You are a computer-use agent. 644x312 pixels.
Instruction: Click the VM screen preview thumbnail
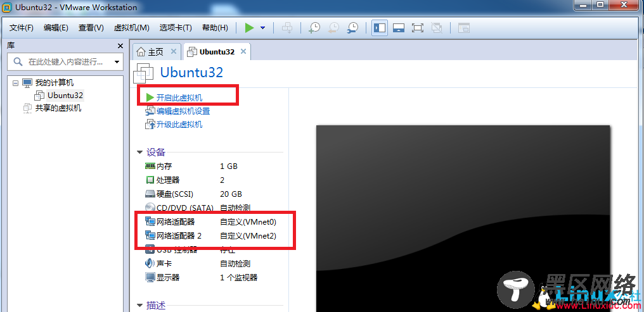[463, 218]
